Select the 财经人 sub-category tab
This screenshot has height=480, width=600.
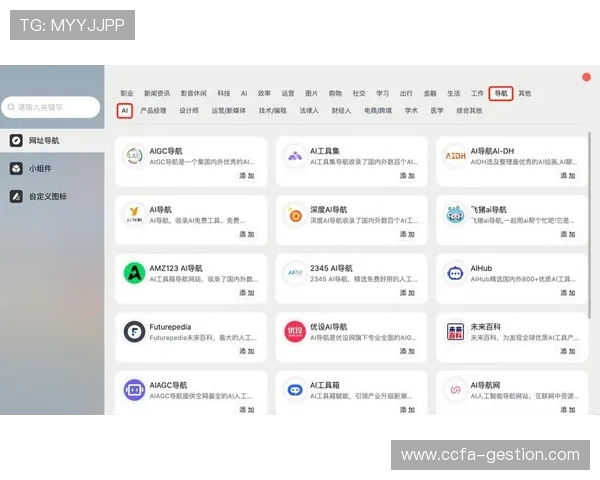pos(341,111)
